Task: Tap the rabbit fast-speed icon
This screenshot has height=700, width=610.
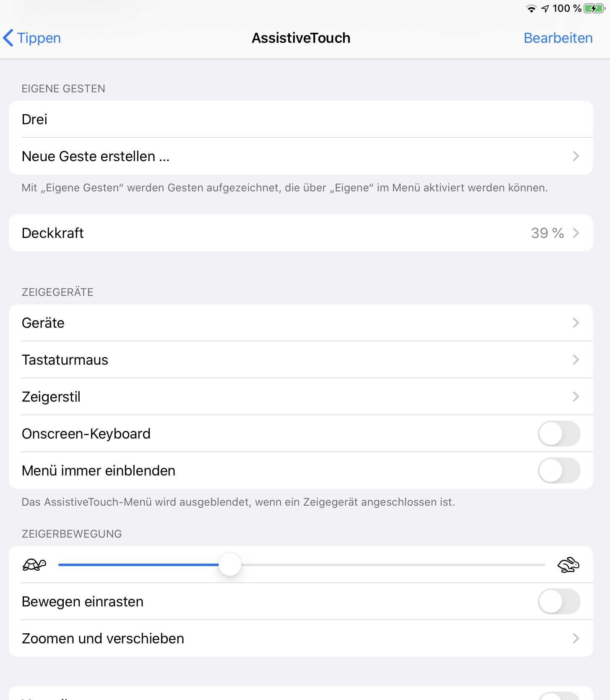Action: click(x=568, y=565)
